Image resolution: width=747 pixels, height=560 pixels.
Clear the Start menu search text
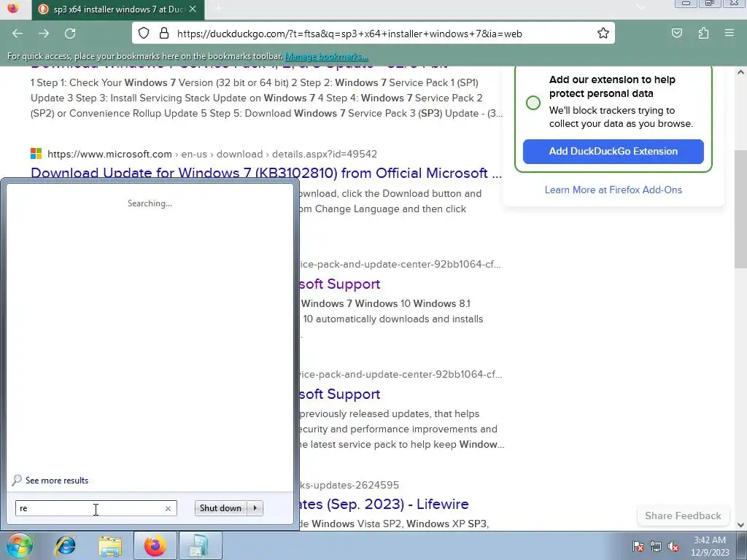(x=169, y=508)
